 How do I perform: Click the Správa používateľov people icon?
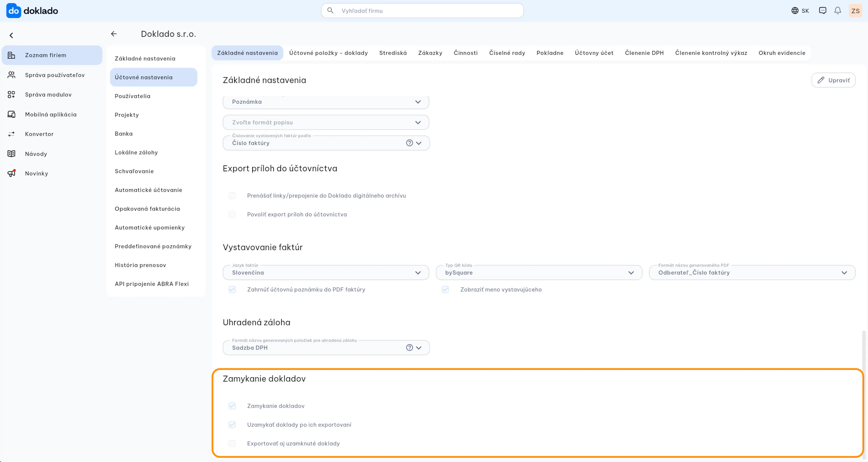click(x=11, y=75)
